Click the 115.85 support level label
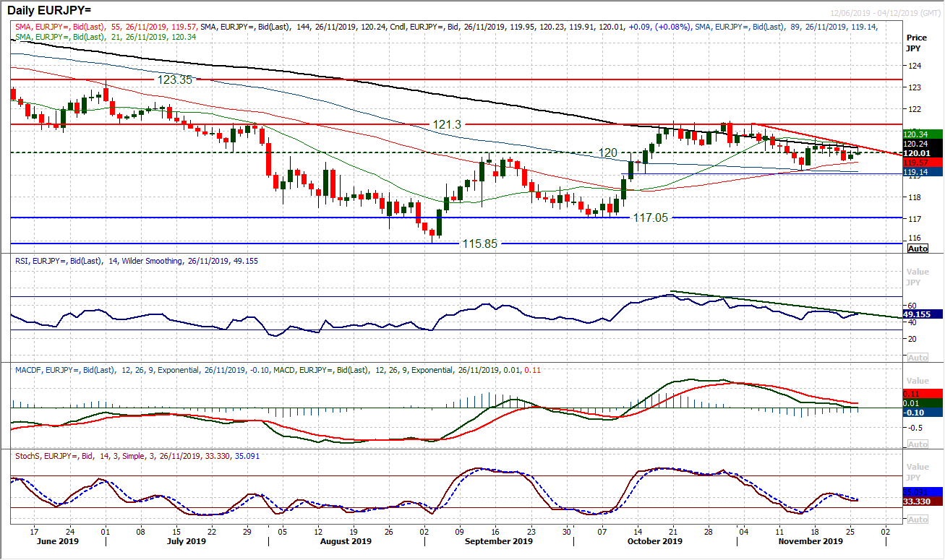 479,244
